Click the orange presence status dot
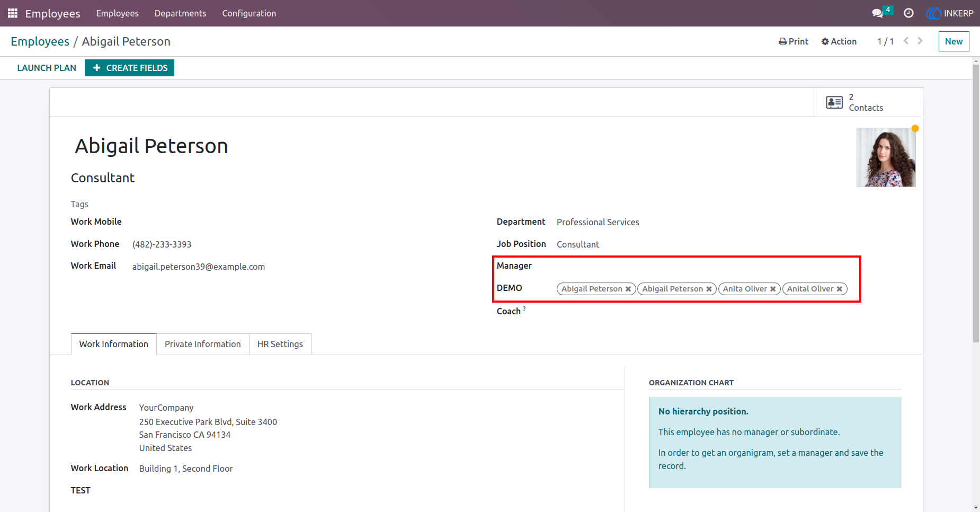This screenshot has width=980, height=512. tap(915, 128)
